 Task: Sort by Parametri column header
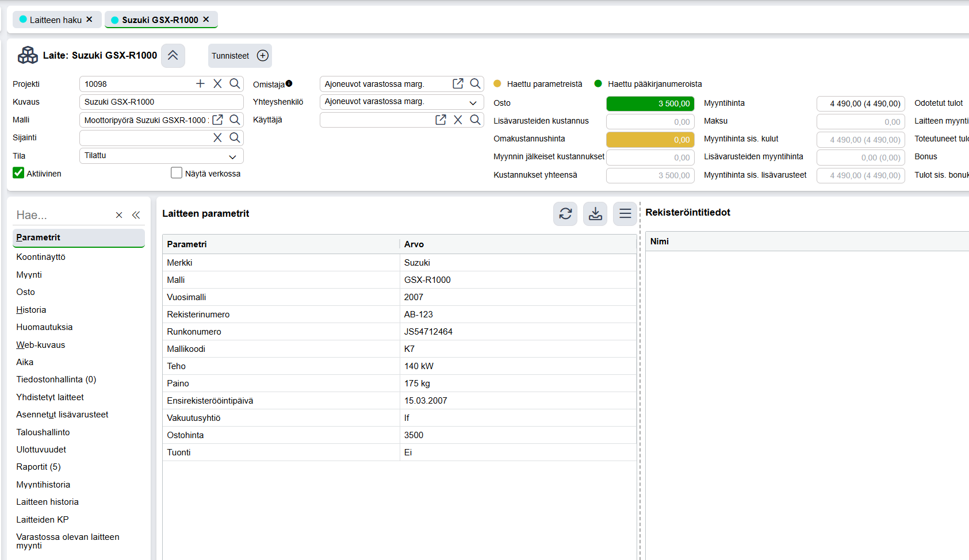pyautogui.click(x=281, y=244)
